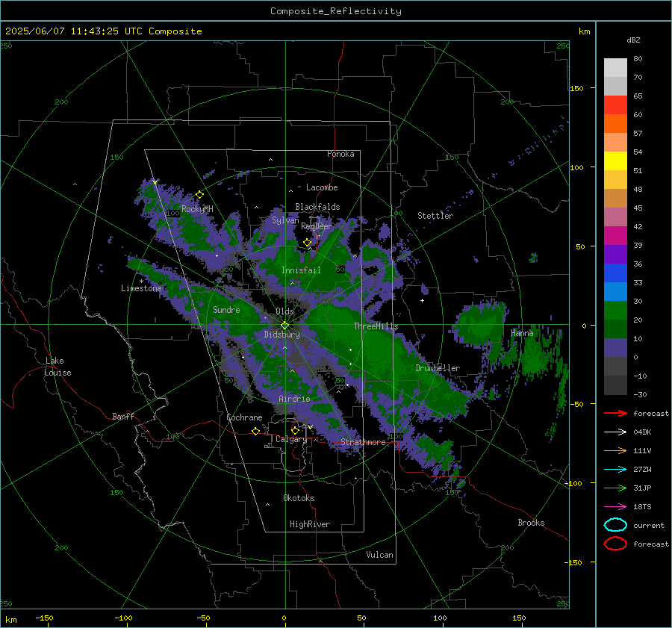Select the cyan 27ZW arrow icon
The image size is (672, 628).
[x=615, y=470]
